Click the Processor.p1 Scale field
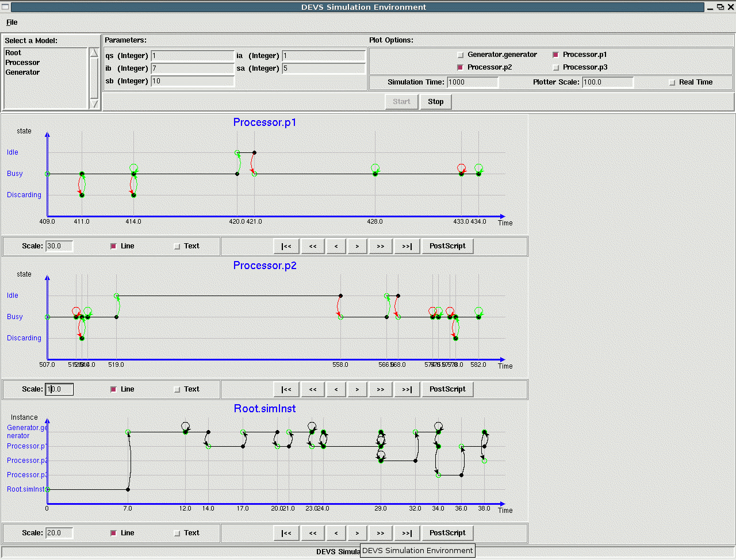 59,246
